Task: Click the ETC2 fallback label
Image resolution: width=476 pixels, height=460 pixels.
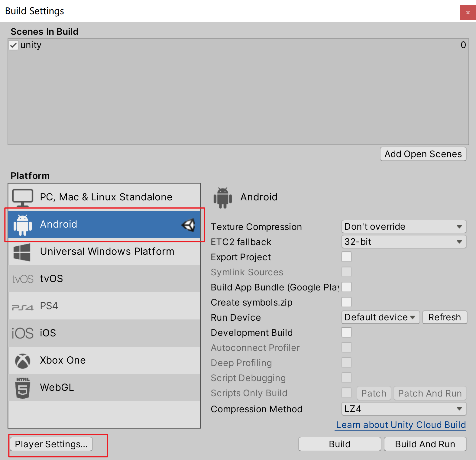Action: (x=241, y=242)
